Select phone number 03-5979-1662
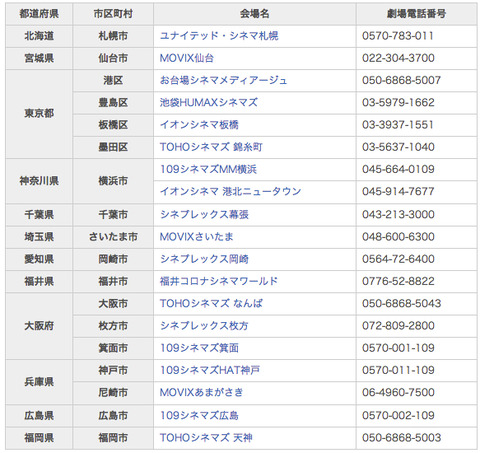Image resolution: width=480 pixels, height=453 pixels. point(398,102)
